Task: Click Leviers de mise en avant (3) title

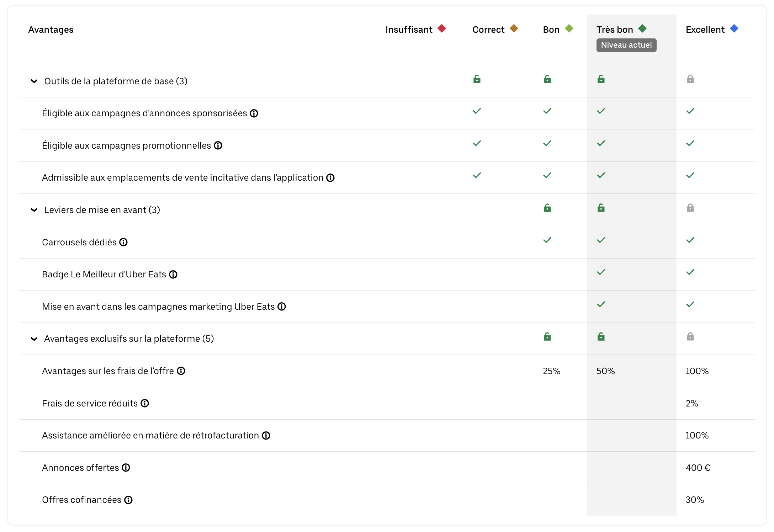Action: pos(102,210)
